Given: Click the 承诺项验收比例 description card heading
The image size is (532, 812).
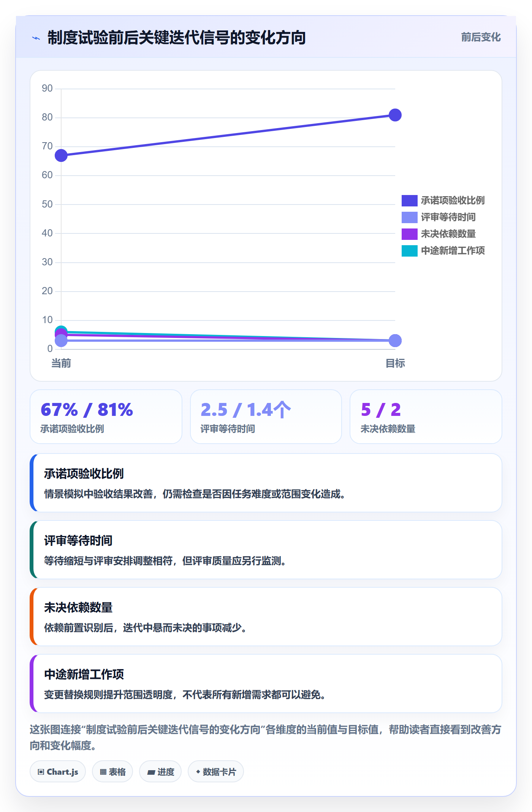Looking at the screenshot, I should click(84, 474).
